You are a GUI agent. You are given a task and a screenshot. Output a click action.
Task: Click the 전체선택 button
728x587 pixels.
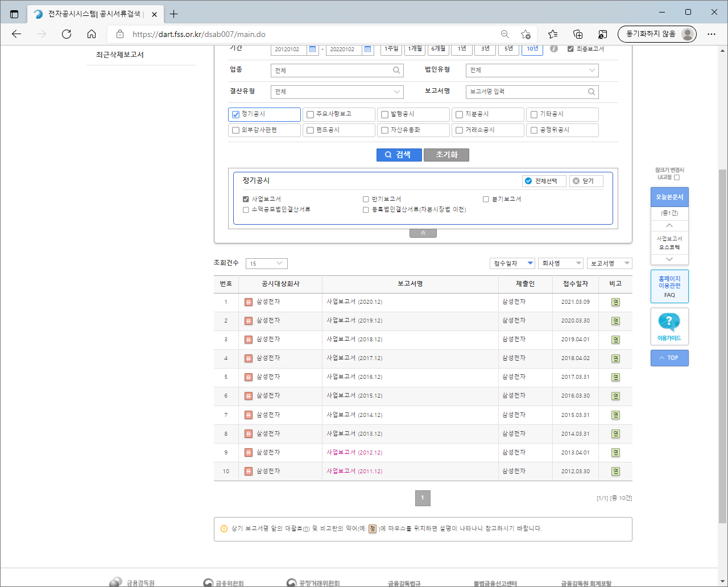pos(544,181)
